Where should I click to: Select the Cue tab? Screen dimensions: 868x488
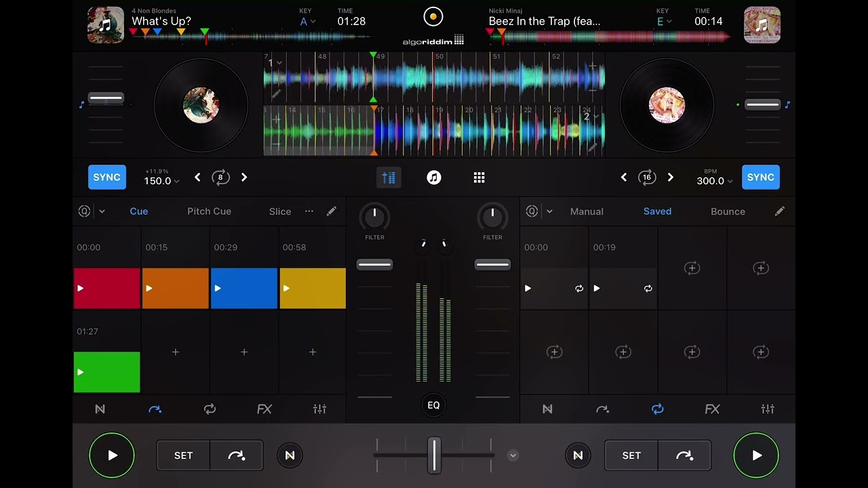pyautogui.click(x=139, y=211)
